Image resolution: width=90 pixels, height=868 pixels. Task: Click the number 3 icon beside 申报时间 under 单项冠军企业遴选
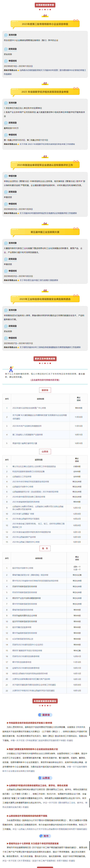(6, 204)
